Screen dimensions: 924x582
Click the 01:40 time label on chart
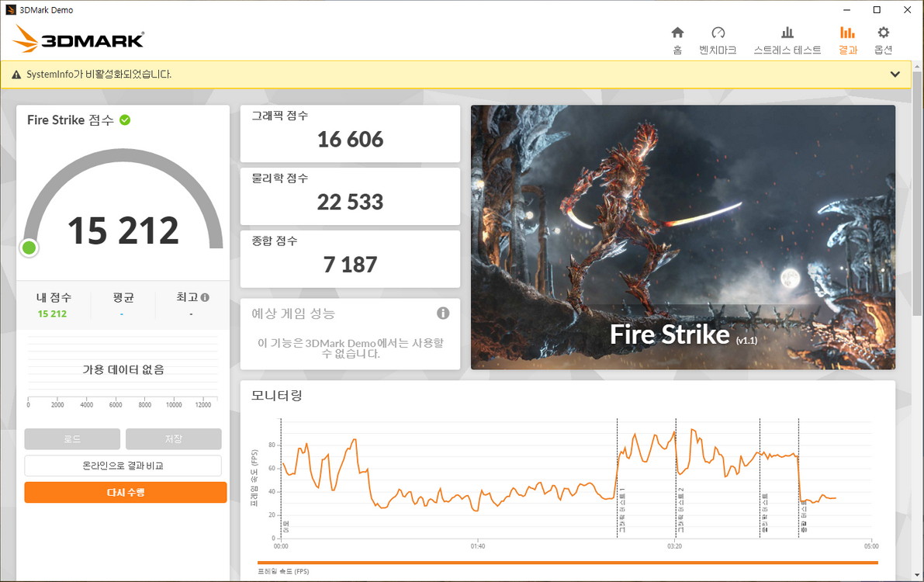point(477,546)
